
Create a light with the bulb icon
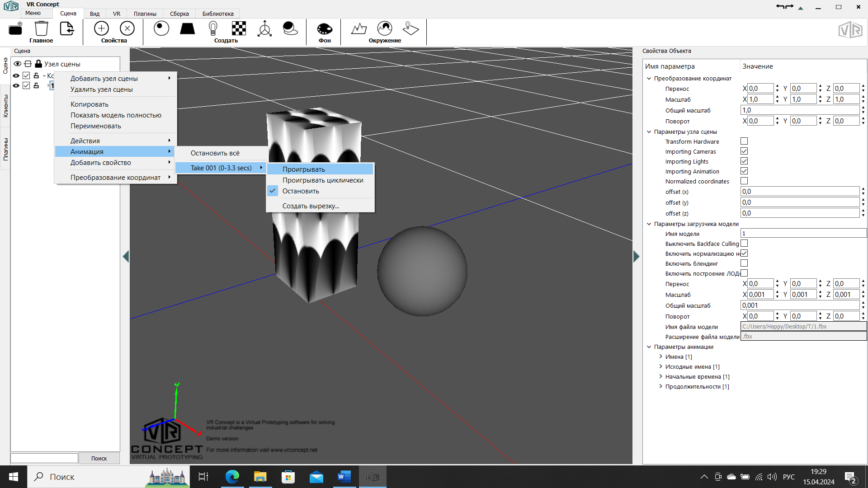[x=213, y=28]
